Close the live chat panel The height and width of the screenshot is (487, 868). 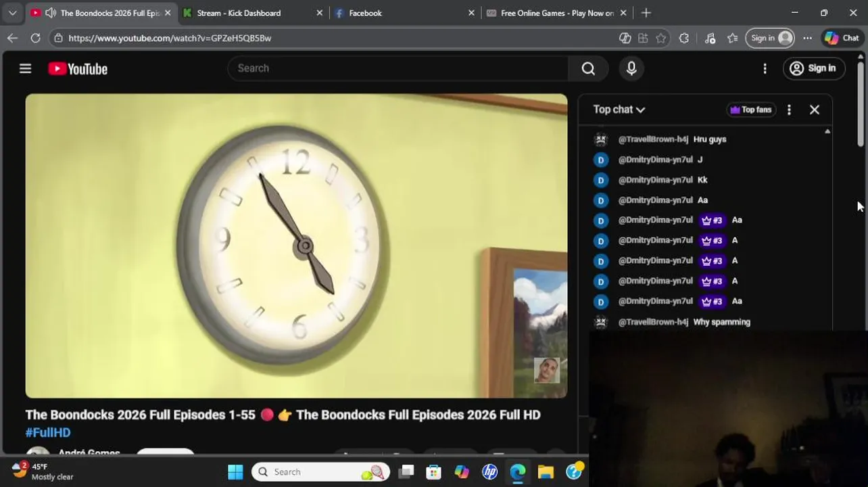(x=815, y=110)
